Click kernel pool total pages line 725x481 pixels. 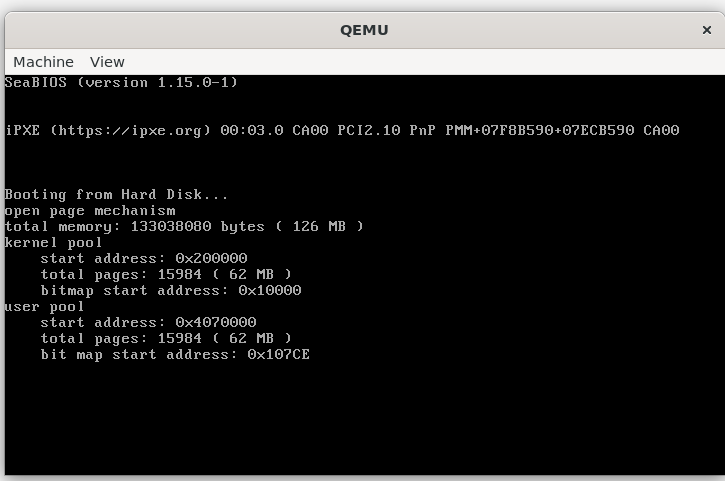coord(166,274)
